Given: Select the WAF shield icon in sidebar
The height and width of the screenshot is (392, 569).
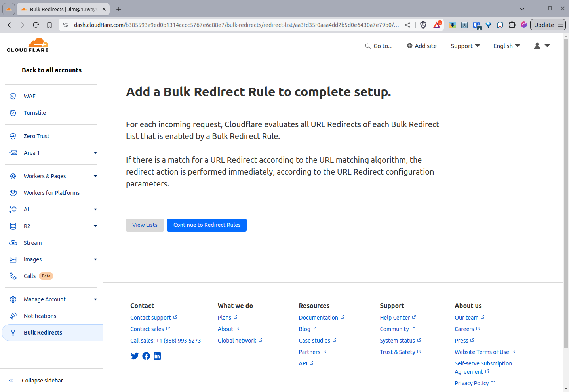Looking at the screenshot, I should [13, 96].
